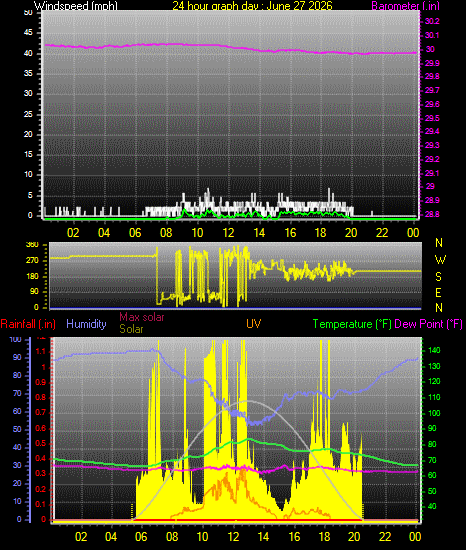Select 270 on the wind direction axis
This screenshot has width=466, height=550.
tap(32, 261)
